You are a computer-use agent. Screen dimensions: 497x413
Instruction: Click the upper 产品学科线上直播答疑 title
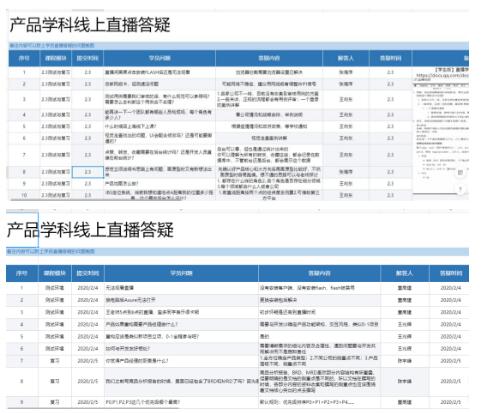pos(90,25)
